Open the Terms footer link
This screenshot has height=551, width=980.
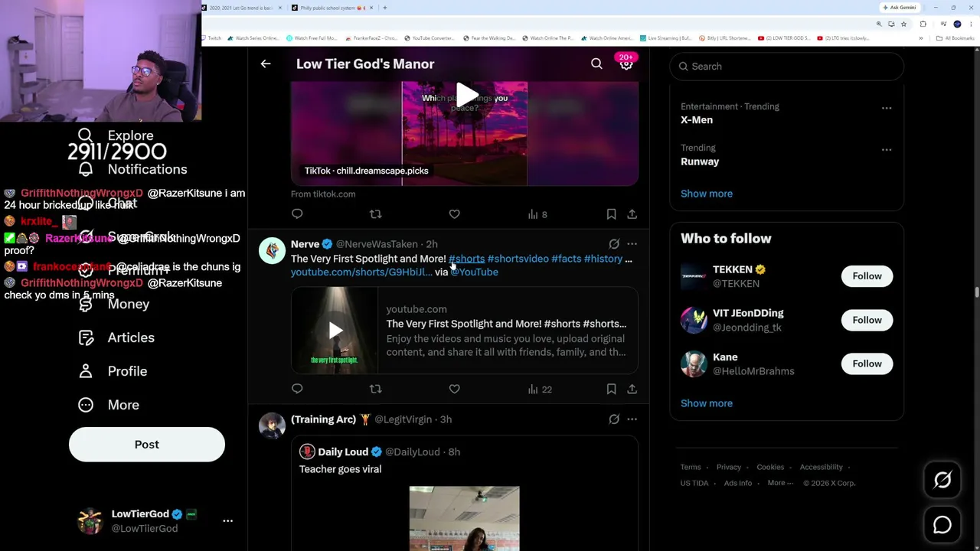click(x=691, y=467)
